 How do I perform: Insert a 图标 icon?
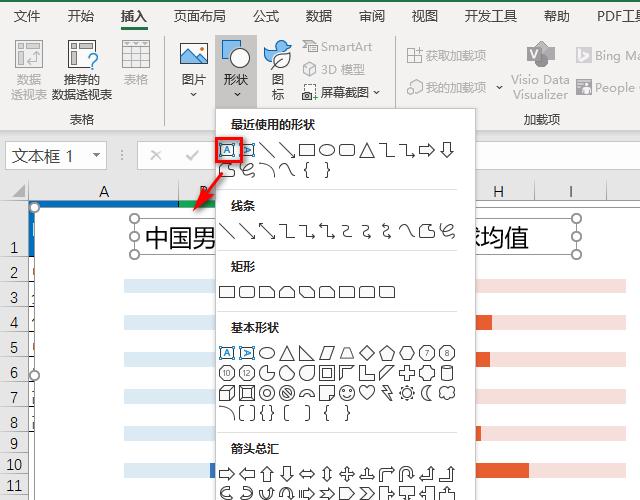pyautogui.click(x=278, y=70)
